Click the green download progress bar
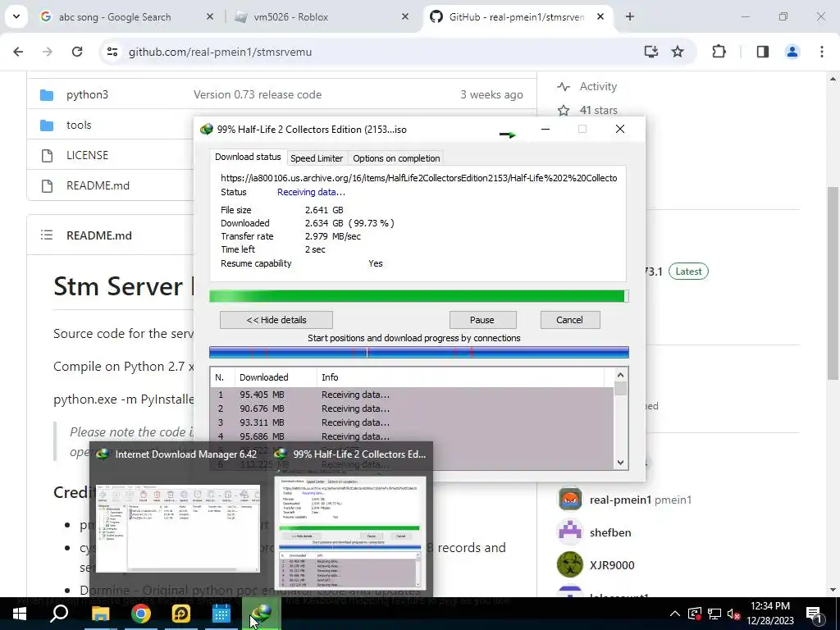This screenshot has height=630, width=840. point(418,296)
